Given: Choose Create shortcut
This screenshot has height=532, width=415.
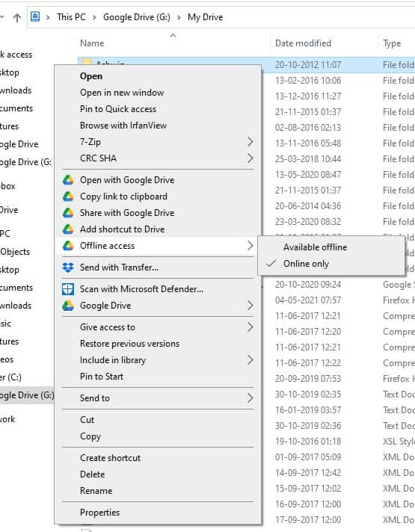Looking at the screenshot, I should click(x=110, y=458).
